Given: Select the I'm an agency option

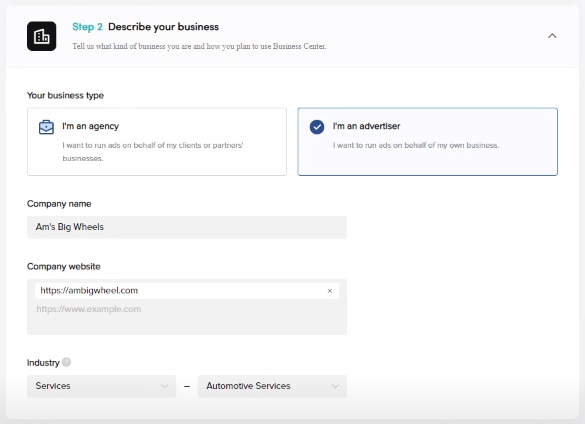Looking at the screenshot, I should [157, 142].
